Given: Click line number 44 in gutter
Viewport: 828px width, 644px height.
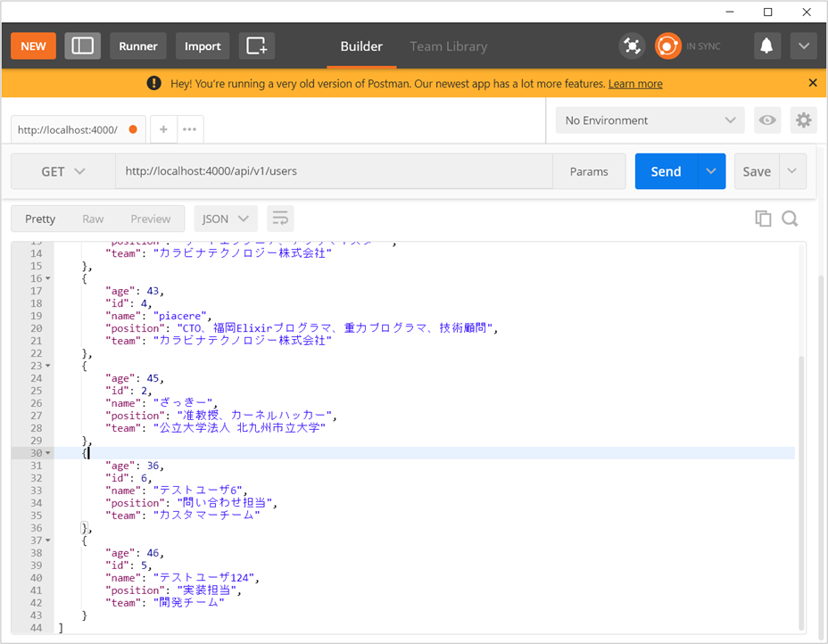Looking at the screenshot, I should [36, 628].
